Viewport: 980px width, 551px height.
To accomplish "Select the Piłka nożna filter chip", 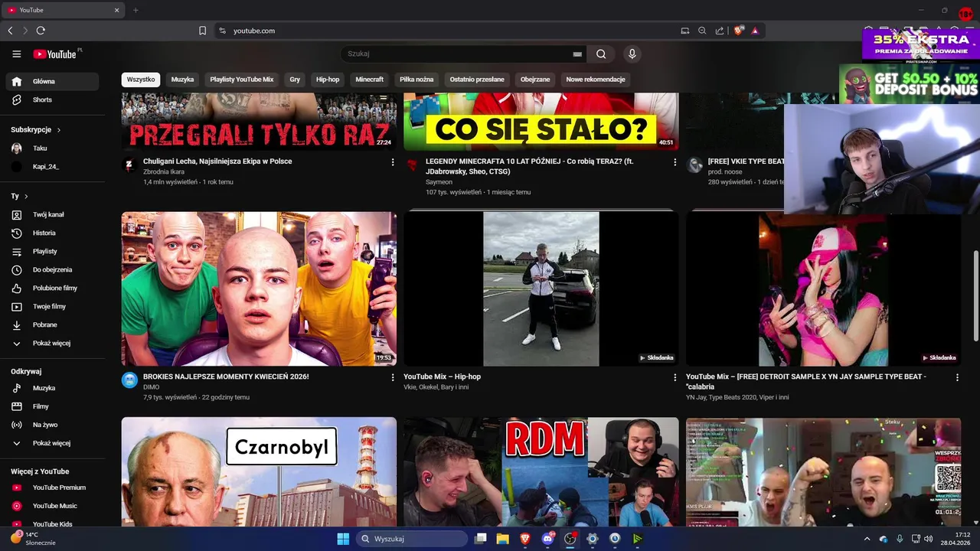I will pyautogui.click(x=416, y=80).
